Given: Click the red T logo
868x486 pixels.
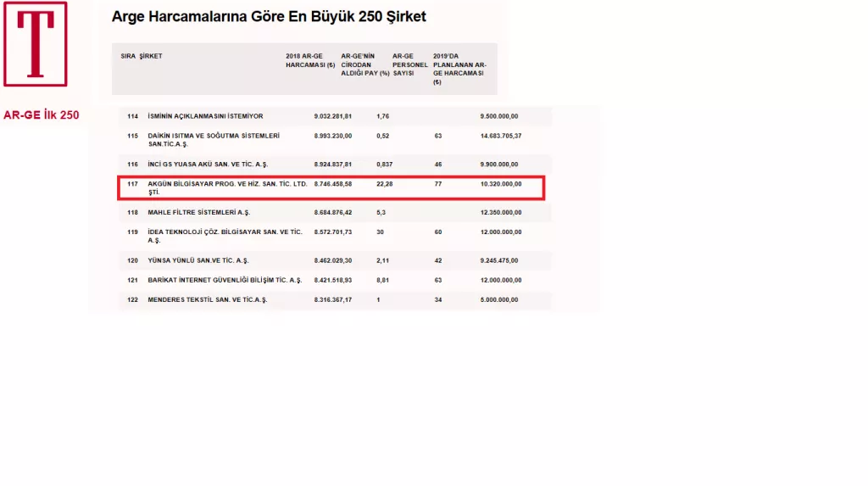Looking at the screenshot, I should [x=36, y=44].
